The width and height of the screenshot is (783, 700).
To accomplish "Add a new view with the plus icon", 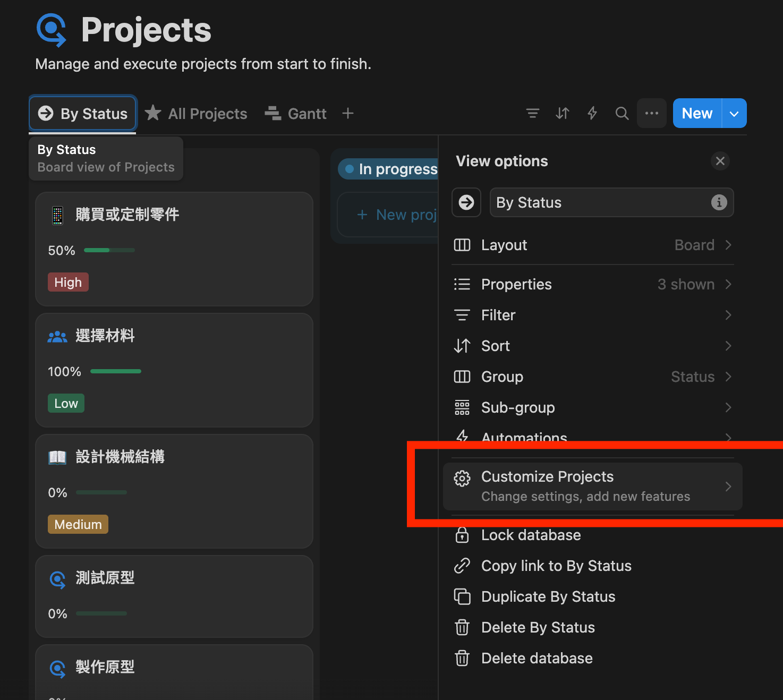I will click(x=347, y=113).
